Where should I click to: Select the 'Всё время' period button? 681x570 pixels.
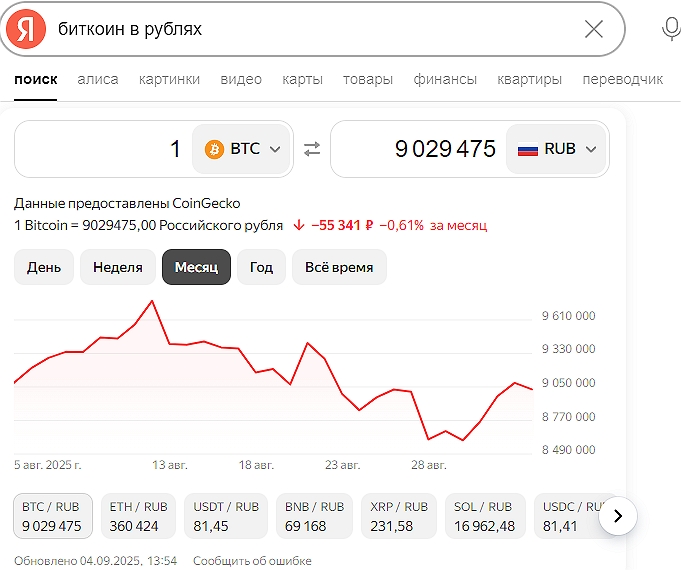[339, 267]
